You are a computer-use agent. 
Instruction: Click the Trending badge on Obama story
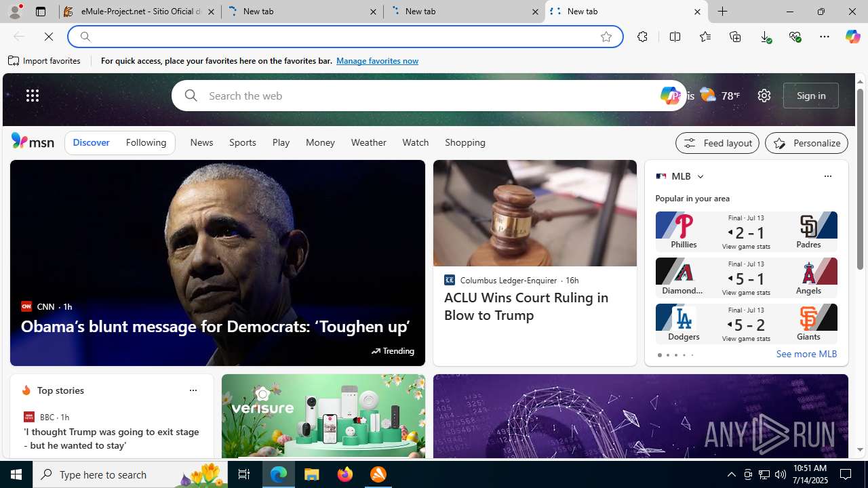[x=393, y=351]
